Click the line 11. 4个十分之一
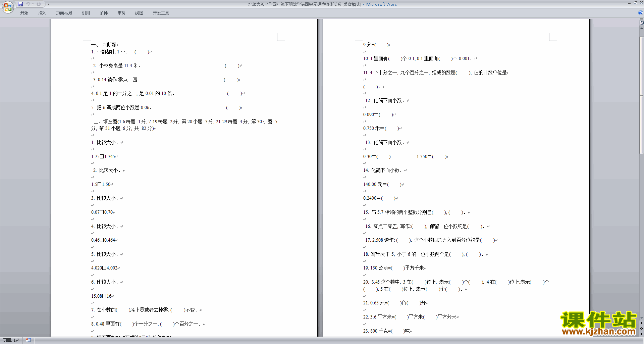The height and width of the screenshot is (344, 644). point(435,72)
